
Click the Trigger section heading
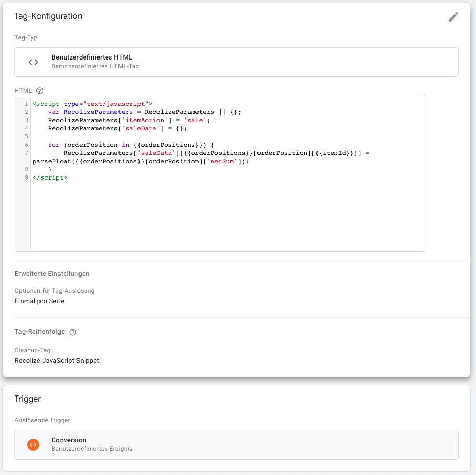pos(28,399)
